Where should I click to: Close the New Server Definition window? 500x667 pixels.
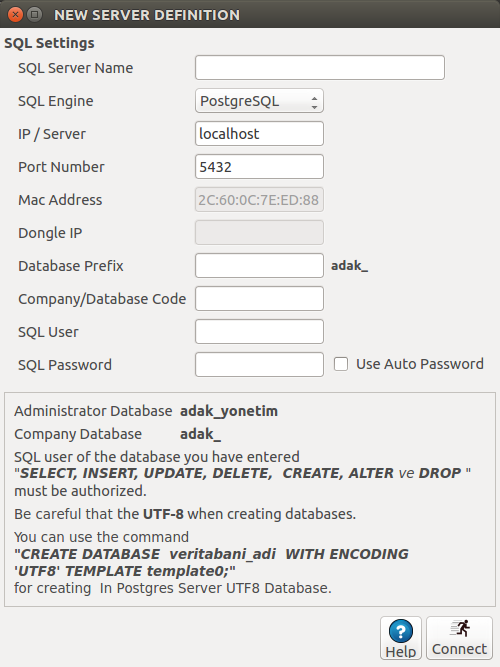coord(15,15)
